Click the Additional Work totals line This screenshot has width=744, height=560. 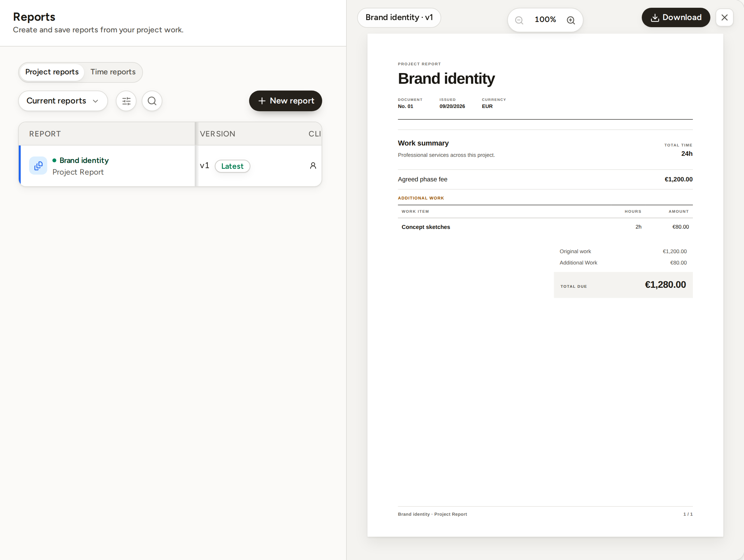[x=623, y=263]
